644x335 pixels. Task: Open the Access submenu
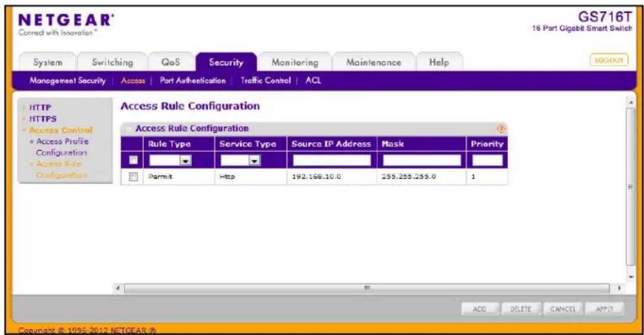[132, 81]
